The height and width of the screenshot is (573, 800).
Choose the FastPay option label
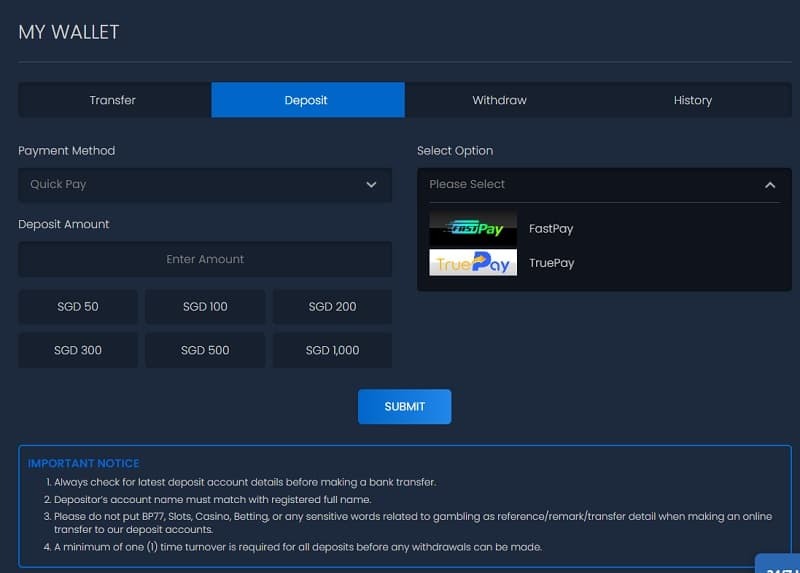[x=551, y=229]
